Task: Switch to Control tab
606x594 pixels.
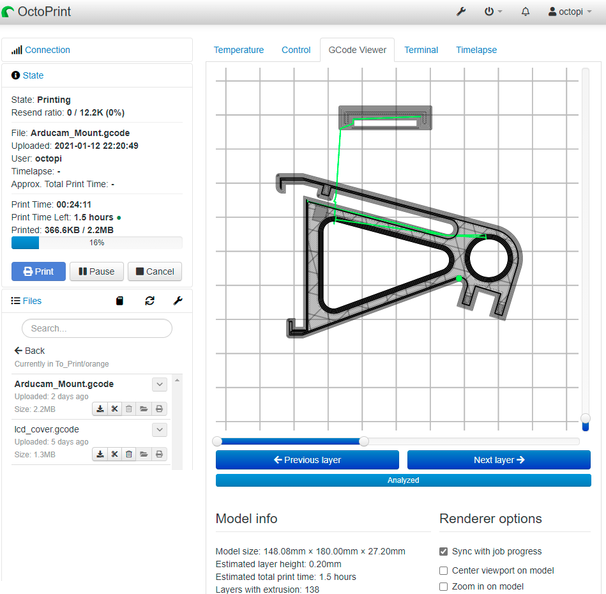Action: pyautogui.click(x=296, y=50)
